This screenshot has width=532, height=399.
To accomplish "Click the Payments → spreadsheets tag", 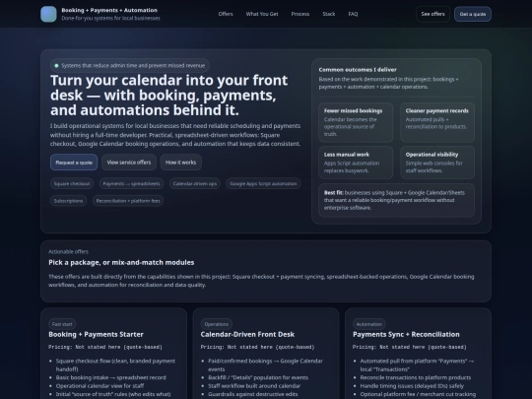I will tap(132, 183).
